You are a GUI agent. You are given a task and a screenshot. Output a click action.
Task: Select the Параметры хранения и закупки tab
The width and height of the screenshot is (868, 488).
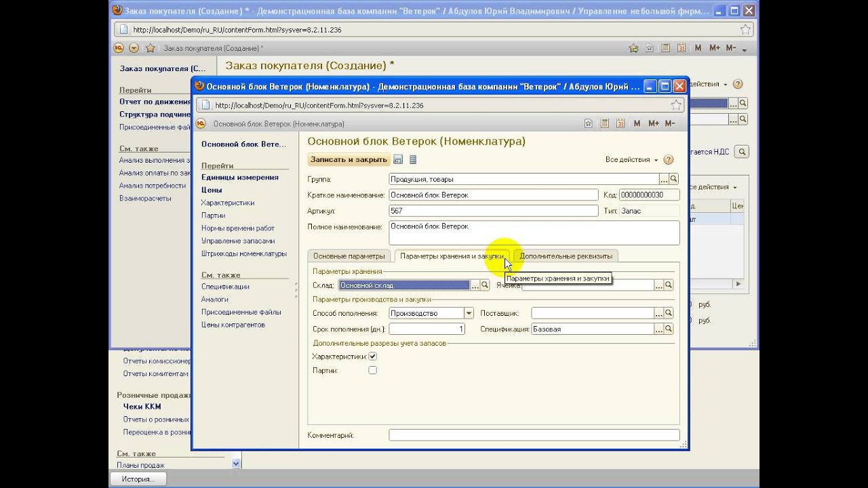[x=452, y=256]
